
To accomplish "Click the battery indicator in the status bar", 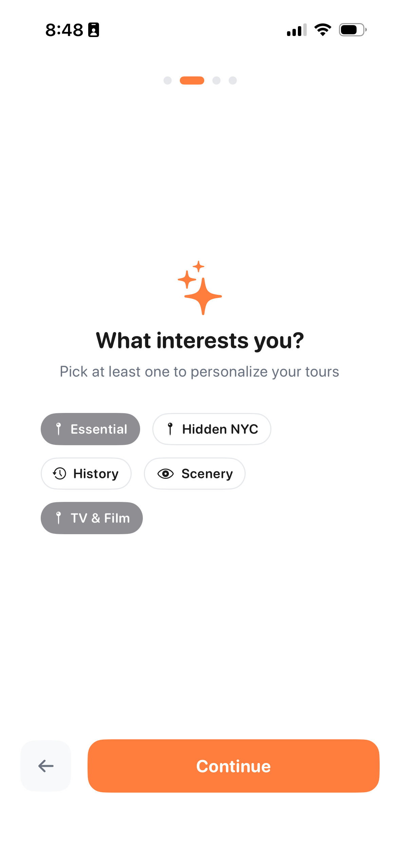I will 351,30.
